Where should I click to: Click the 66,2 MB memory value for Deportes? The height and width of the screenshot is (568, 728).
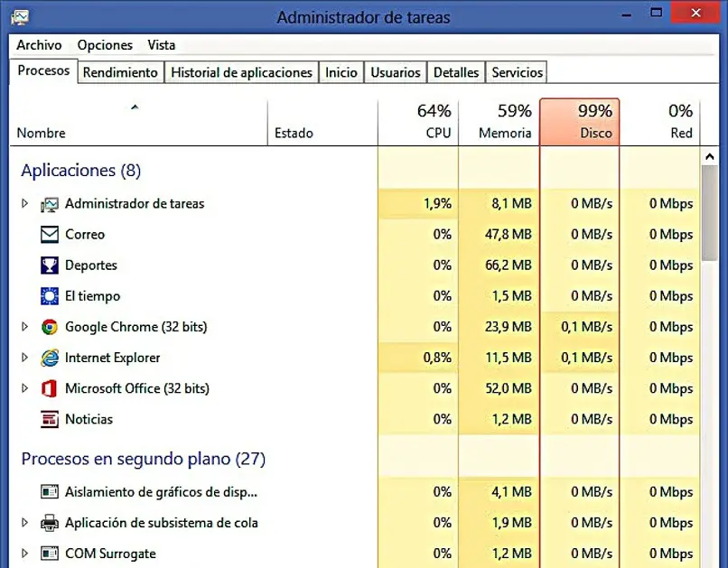508,265
